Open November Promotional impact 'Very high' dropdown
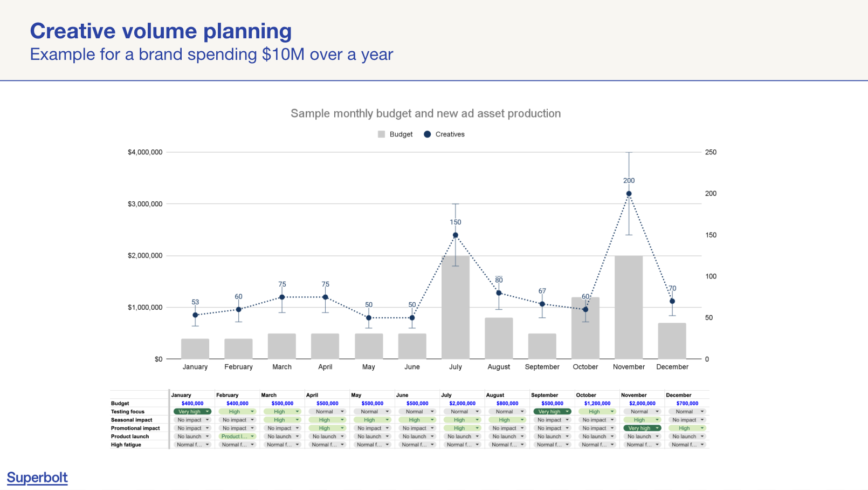Screen dimensions: 868x490 tap(642, 428)
